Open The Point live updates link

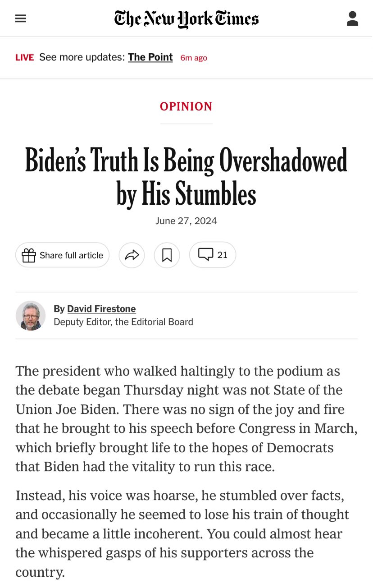[x=150, y=57]
